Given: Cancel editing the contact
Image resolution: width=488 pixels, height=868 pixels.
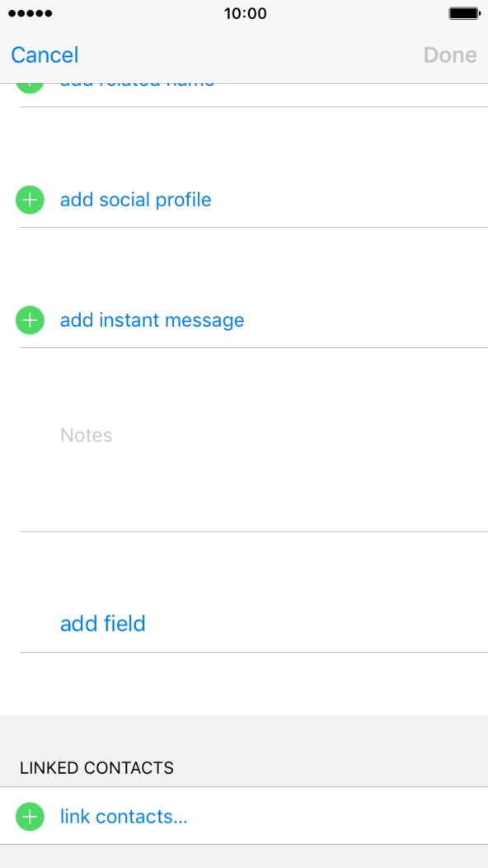Looking at the screenshot, I should (x=44, y=54).
